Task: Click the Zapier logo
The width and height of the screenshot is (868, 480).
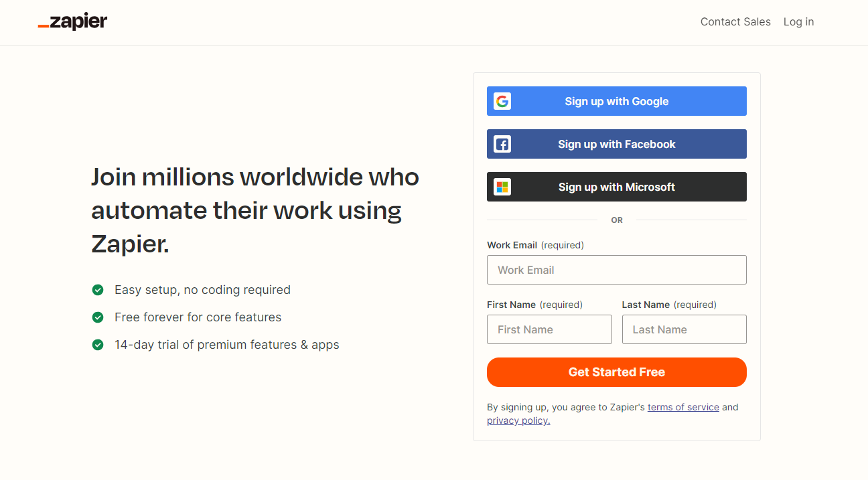Action: (72, 22)
